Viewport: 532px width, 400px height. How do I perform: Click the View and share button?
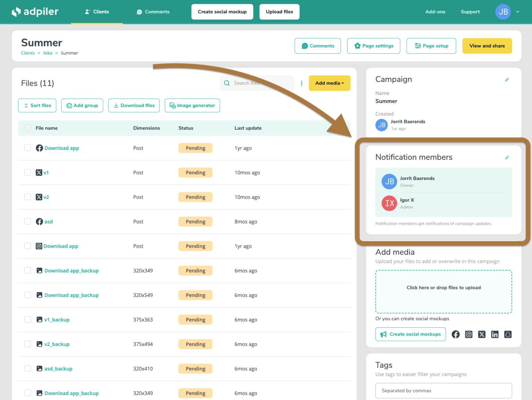(487, 46)
